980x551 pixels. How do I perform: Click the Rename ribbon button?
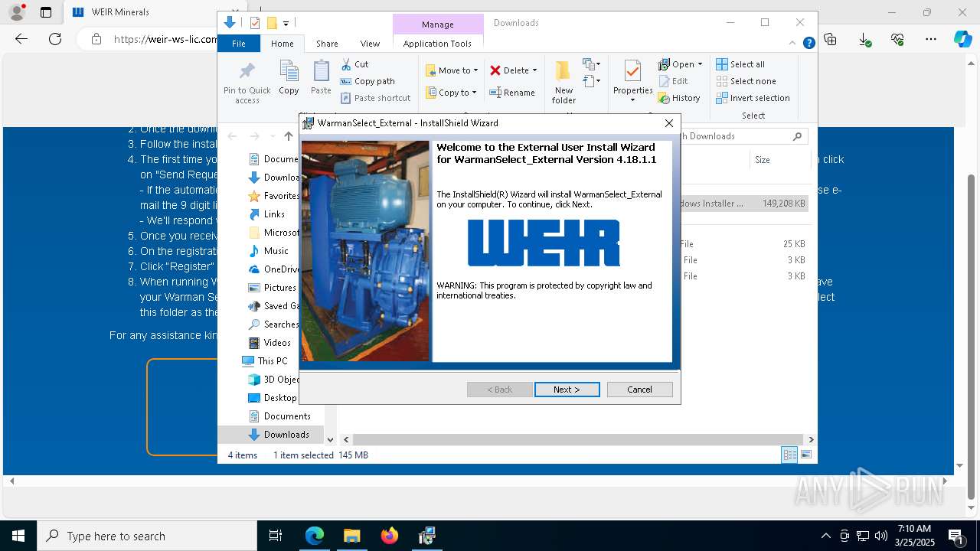pos(512,93)
